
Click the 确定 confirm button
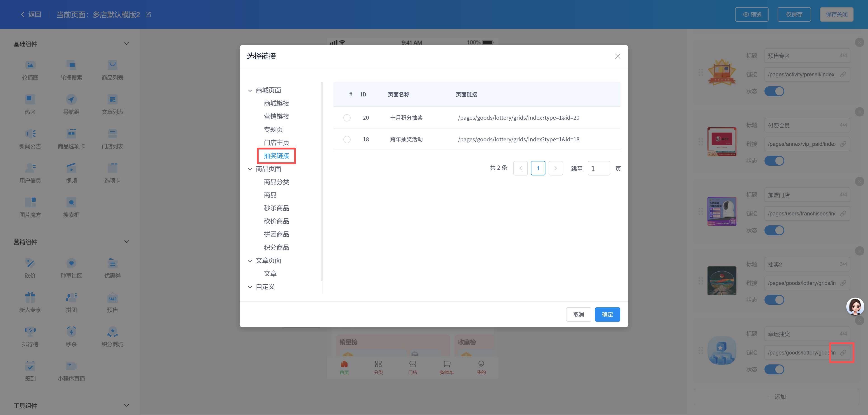[607, 314]
